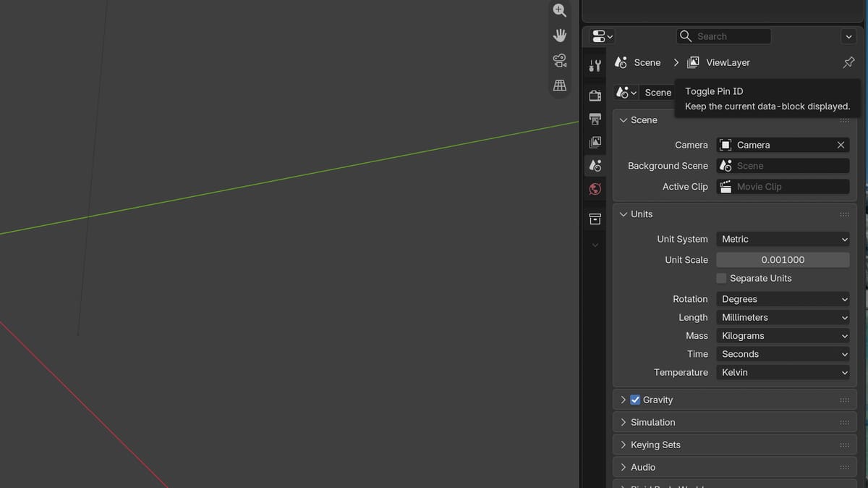Screen dimensions: 868x488
Task: Collapse the Scene panel
Action: [624, 120]
